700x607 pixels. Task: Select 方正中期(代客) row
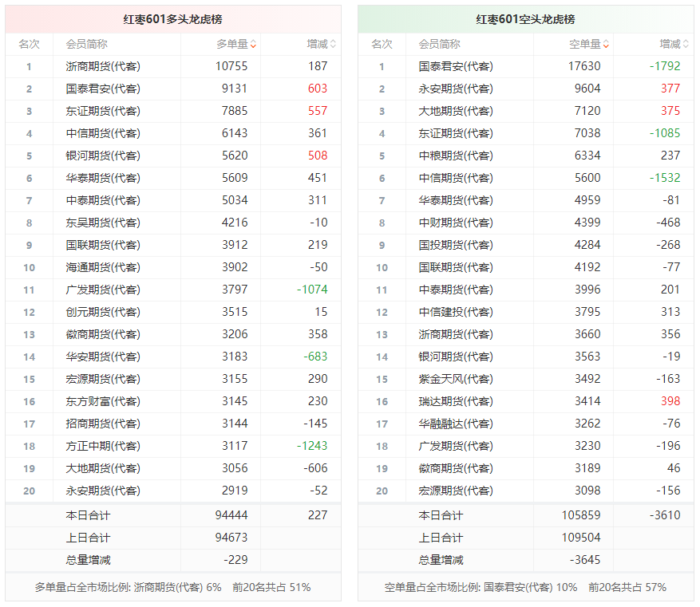tap(173, 446)
